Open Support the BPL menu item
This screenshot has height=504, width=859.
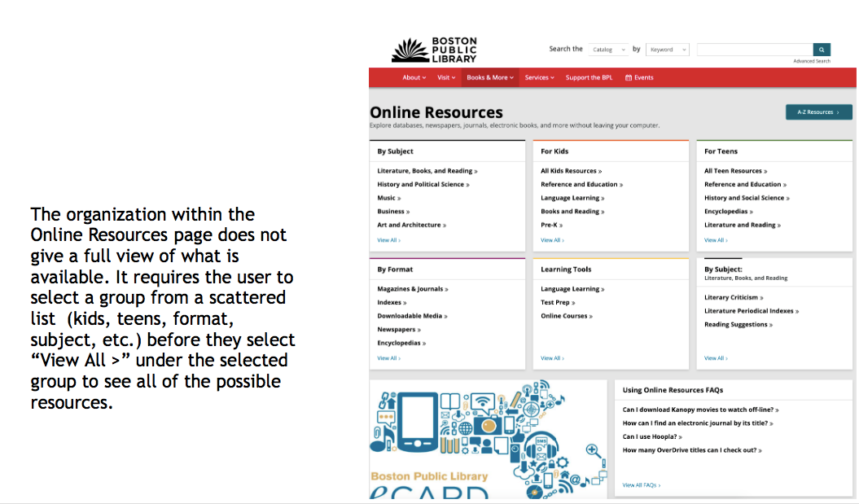coord(589,78)
